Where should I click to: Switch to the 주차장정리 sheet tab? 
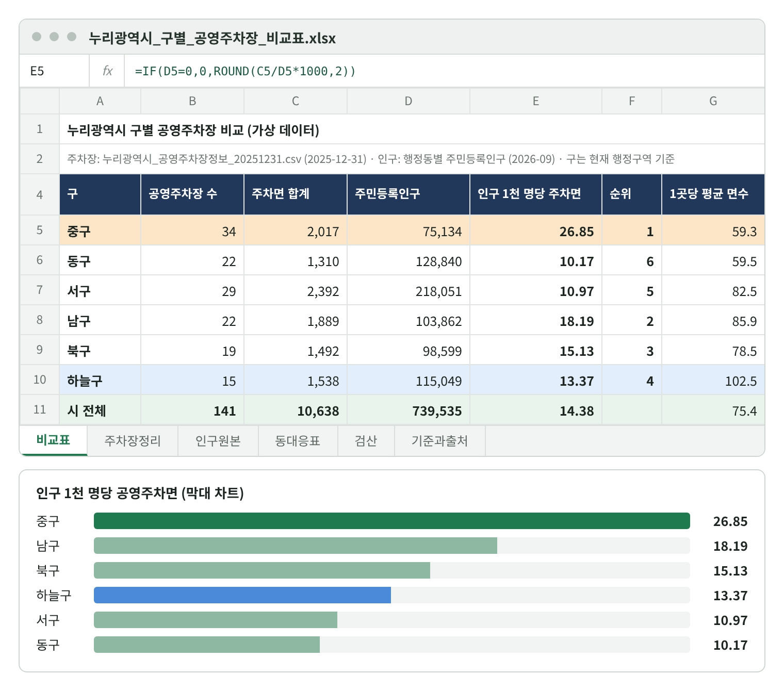pos(133,441)
